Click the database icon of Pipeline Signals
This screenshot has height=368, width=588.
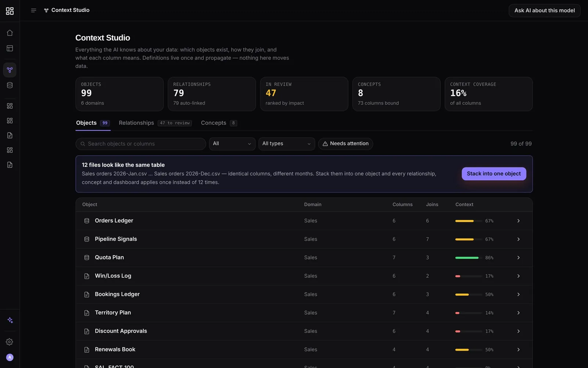[87, 239]
